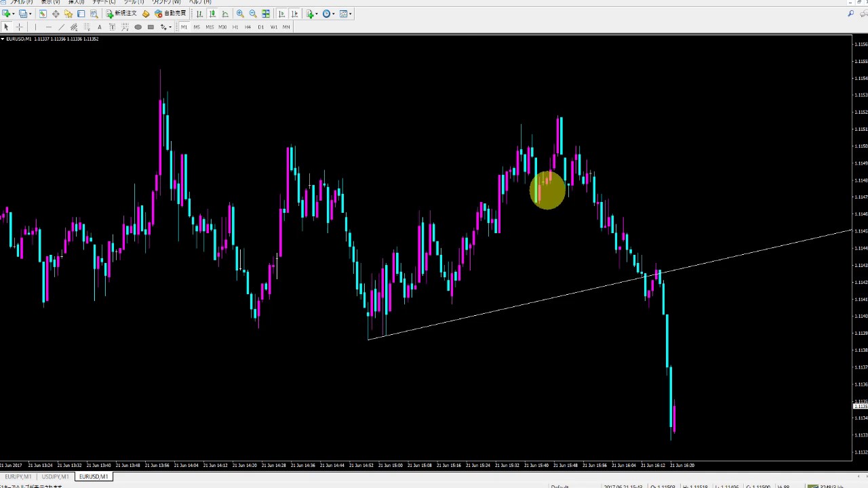Switch to the USDJPY,M1 chart tab
Image resolution: width=868 pixels, height=488 pixels.
55,476
